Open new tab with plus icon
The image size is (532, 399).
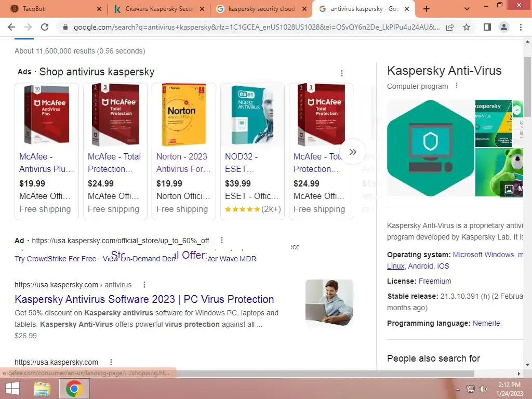(x=427, y=9)
